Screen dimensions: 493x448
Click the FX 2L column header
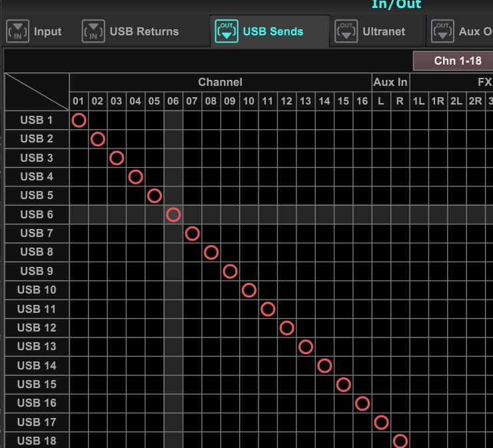pos(457,101)
